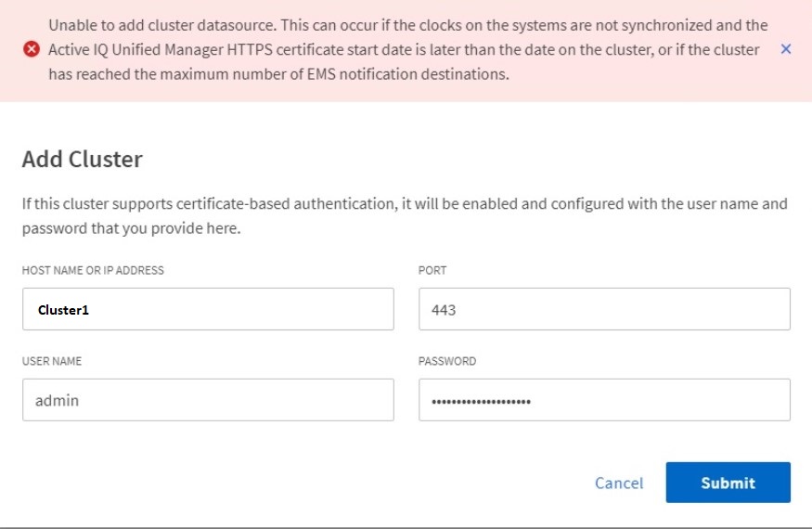Focus the Port input field

[604, 309]
